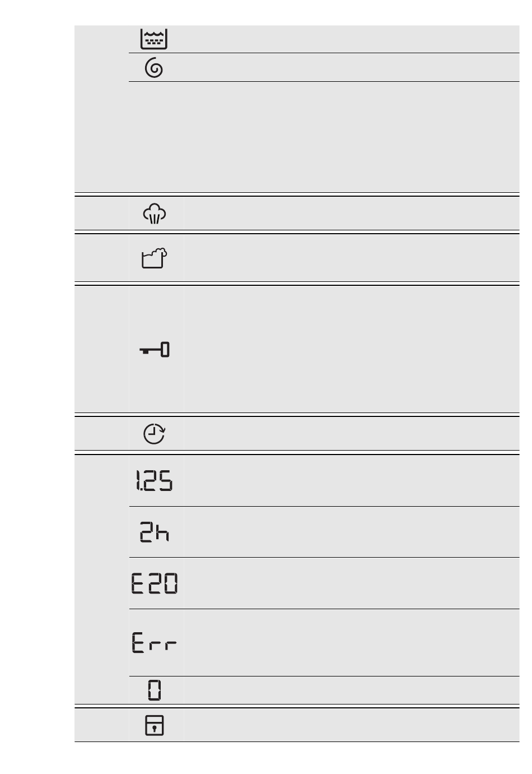
Task: Click the steam cloud icon
Action: pyautogui.click(x=155, y=214)
